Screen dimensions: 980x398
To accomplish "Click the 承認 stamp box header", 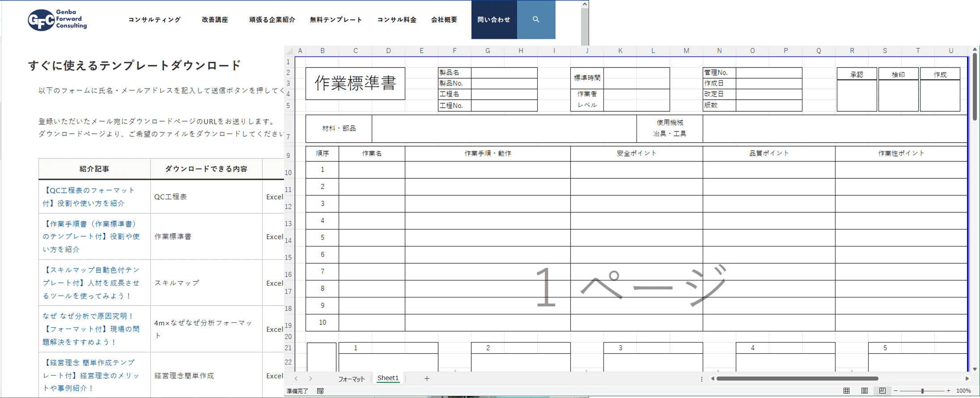I will coord(857,75).
